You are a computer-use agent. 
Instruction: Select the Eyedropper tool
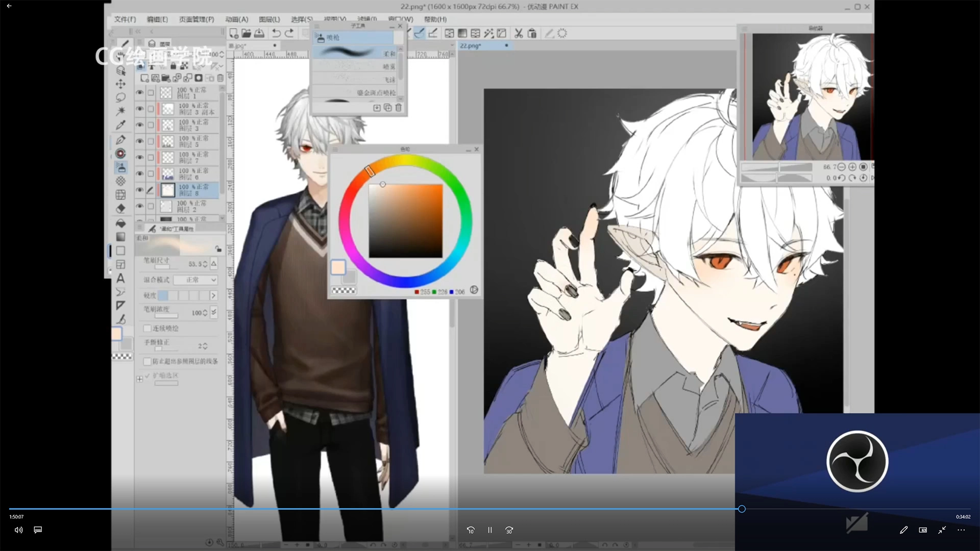(120, 125)
